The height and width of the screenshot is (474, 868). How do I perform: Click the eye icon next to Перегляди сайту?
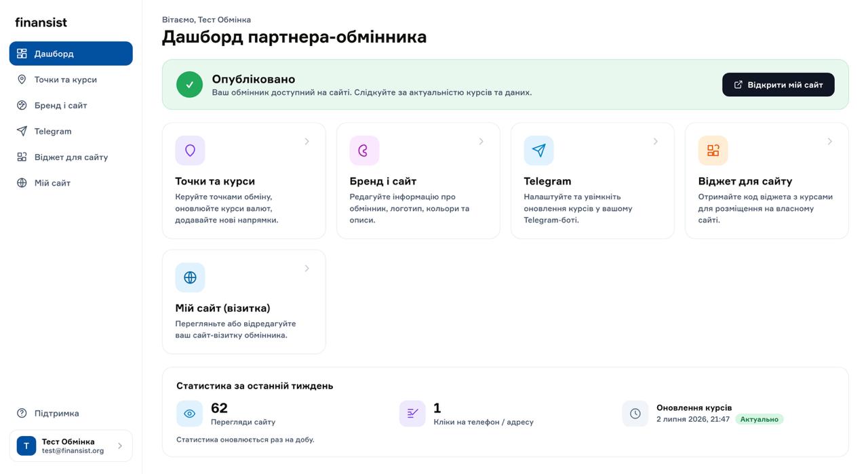[x=189, y=414]
